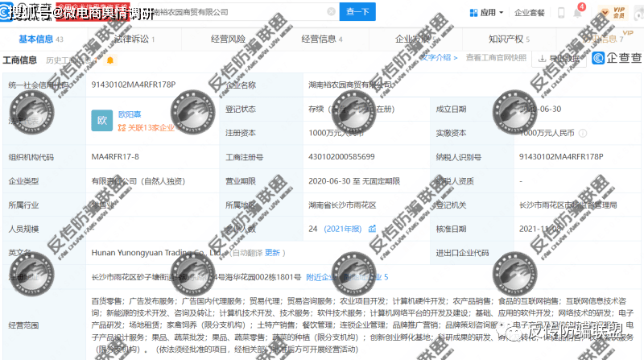The width and height of the screenshot is (644, 360).
Task: Click the 企查查 logo icon
Action: click(599, 58)
